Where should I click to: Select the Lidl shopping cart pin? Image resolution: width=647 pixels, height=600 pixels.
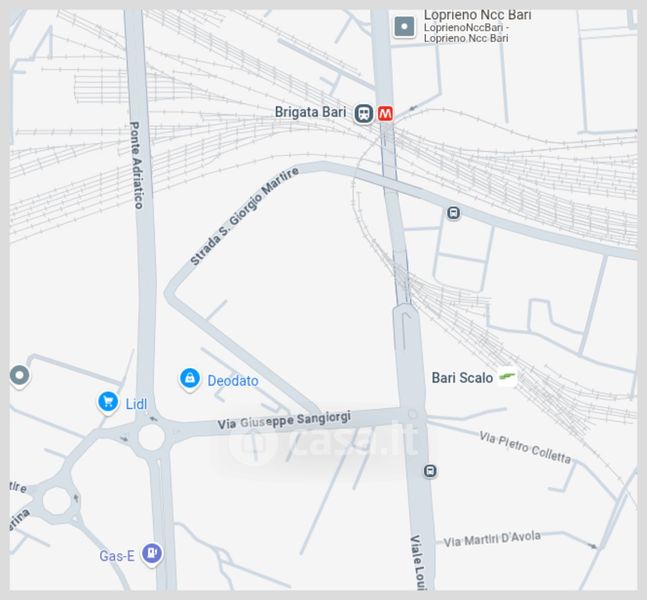pyautogui.click(x=108, y=402)
